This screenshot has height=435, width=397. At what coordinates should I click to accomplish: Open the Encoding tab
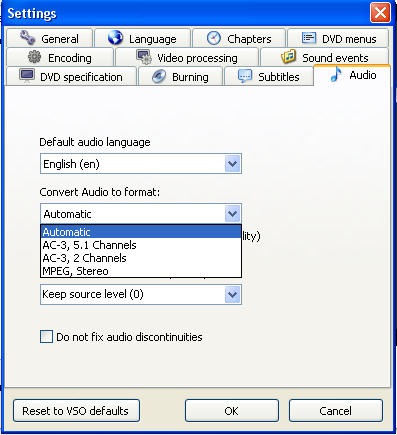coord(60,57)
